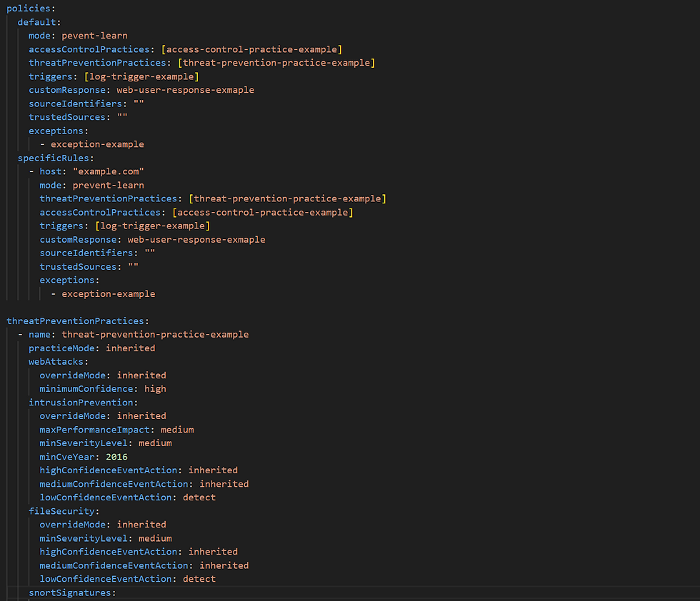
Task: Click 'sourceIdentifiers' key in the default policy
Action: [x=76, y=103]
